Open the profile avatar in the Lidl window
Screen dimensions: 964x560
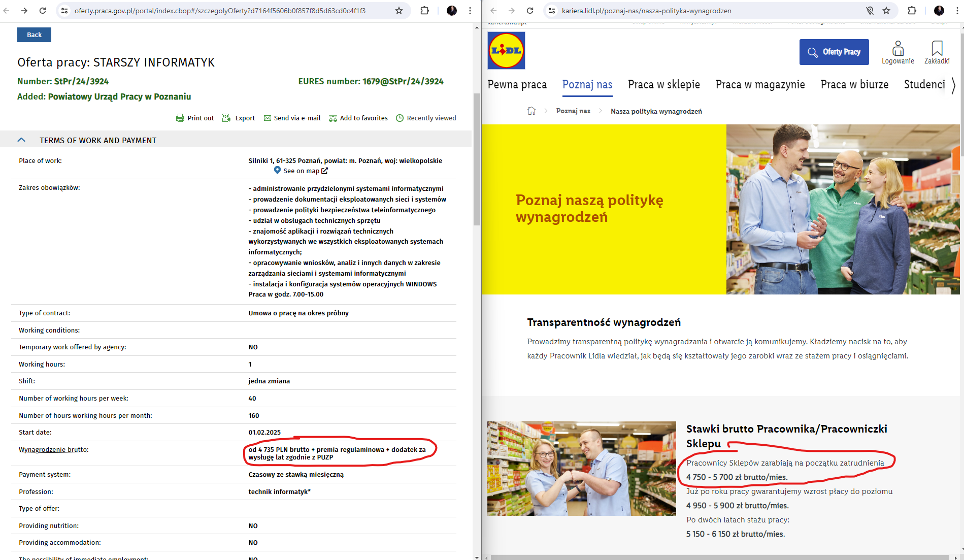coord(939,11)
